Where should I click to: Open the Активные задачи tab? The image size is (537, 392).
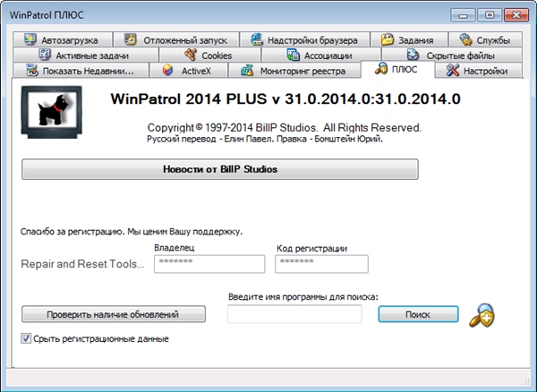coord(87,55)
